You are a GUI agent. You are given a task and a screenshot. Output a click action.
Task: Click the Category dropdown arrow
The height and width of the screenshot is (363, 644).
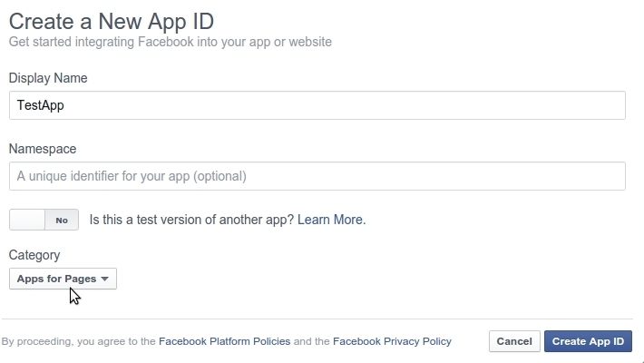click(104, 279)
